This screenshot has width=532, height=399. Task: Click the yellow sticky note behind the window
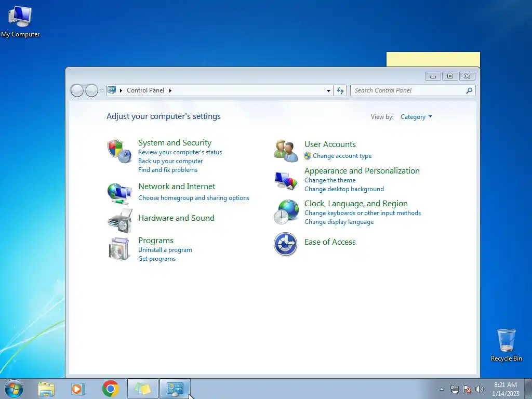[x=433, y=59]
